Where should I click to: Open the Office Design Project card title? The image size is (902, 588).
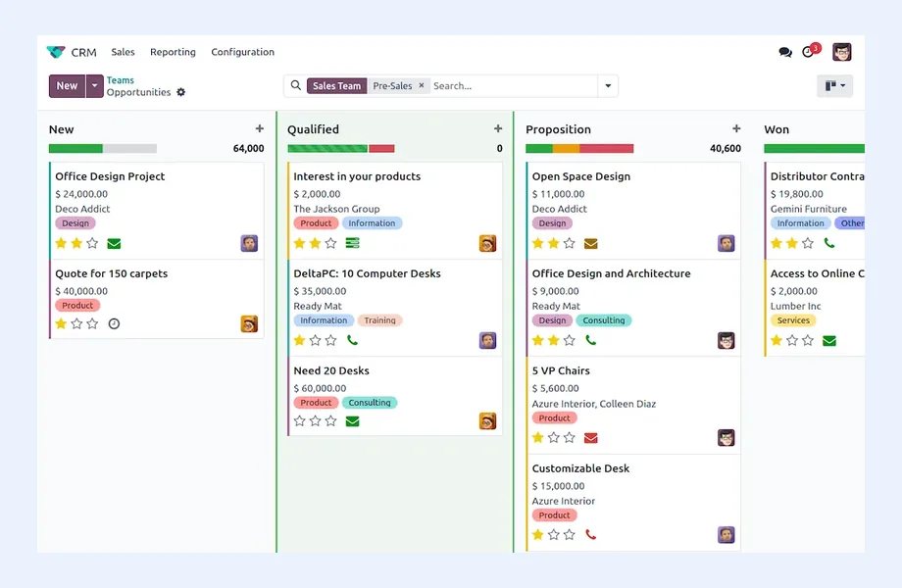pyautogui.click(x=110, y=176)
